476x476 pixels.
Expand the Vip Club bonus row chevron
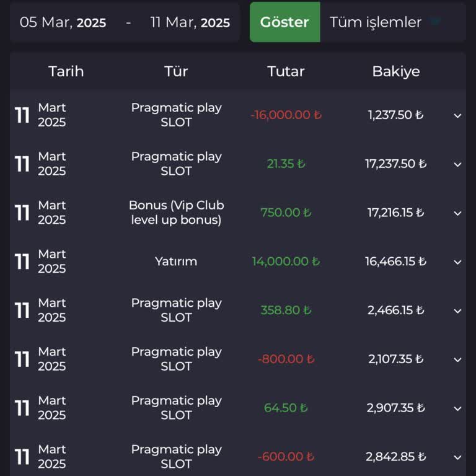click(457, 213)
